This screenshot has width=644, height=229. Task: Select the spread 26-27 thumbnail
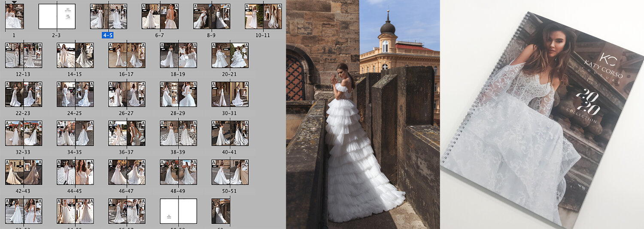[x=127, y=94]
